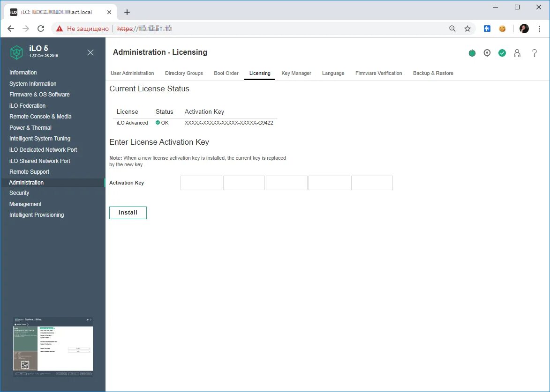This screenshot has width=550, height=392.
Task: Select the Licensing tab
Action: click(x=260, y=73)
